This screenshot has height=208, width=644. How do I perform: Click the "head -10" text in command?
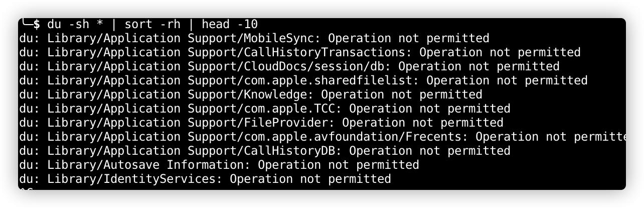tap(230, 24)
